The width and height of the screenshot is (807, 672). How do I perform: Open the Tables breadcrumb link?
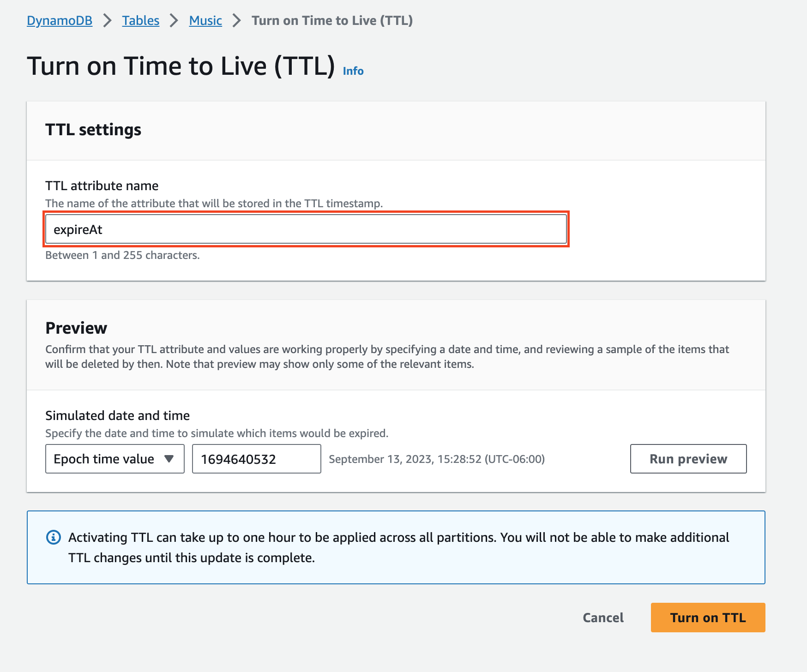(x=140, y=20)
